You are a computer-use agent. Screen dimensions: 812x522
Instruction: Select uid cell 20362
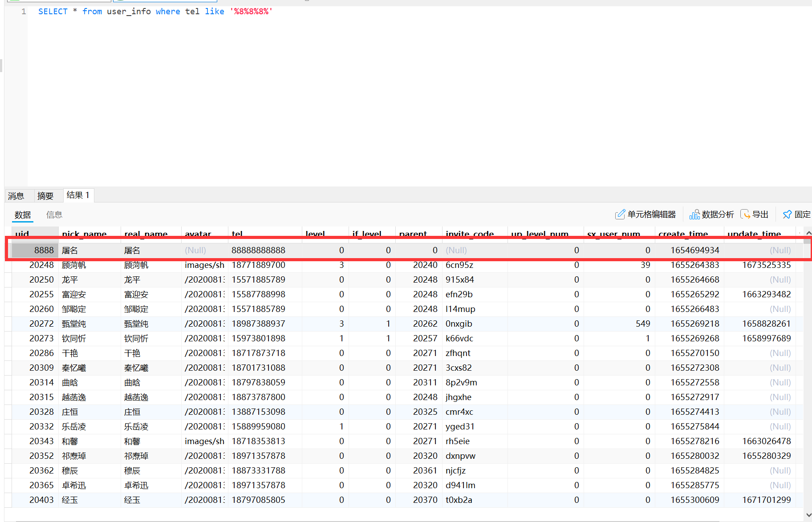pos(35,470)
